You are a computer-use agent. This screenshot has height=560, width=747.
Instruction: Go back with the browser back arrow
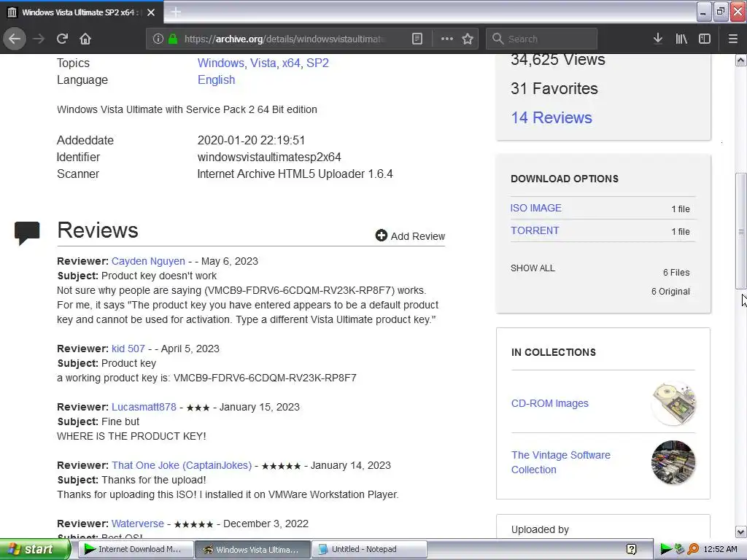[x=15, y=39]
